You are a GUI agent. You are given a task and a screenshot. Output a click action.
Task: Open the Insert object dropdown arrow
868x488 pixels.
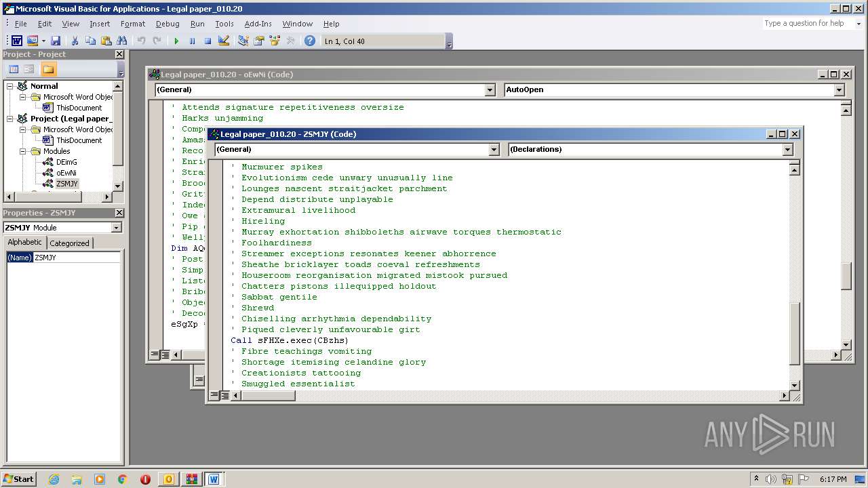tap(43, 41)
